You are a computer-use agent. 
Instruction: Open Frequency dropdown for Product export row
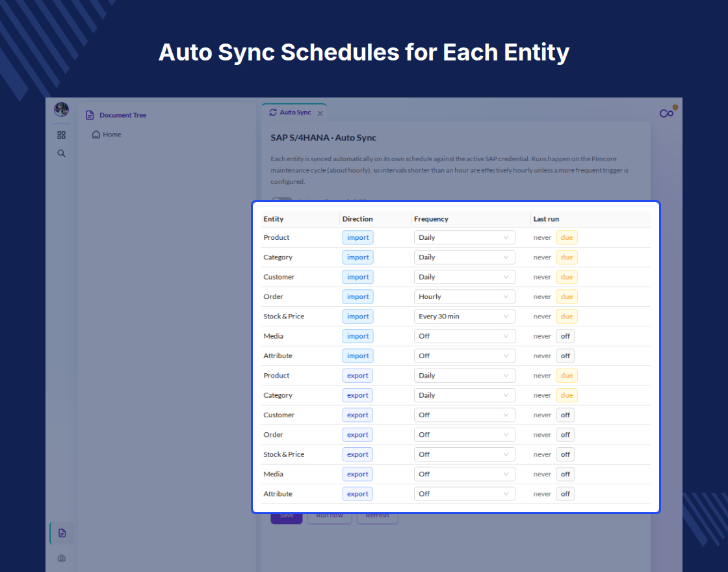464,376
